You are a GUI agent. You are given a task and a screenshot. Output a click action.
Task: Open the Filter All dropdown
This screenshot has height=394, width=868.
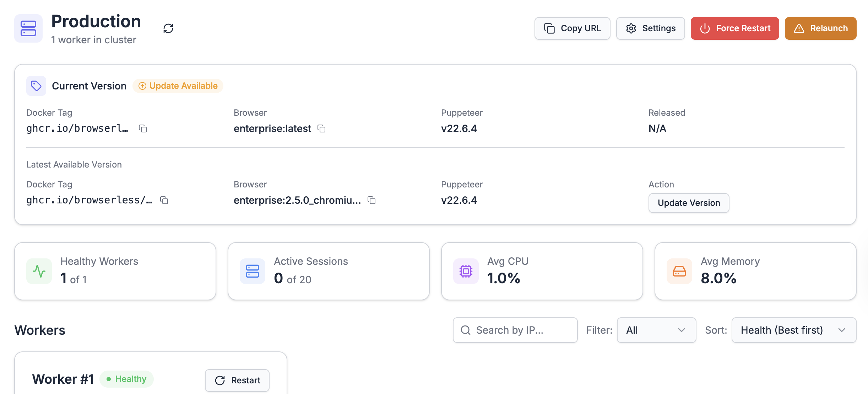click(656, 330)
